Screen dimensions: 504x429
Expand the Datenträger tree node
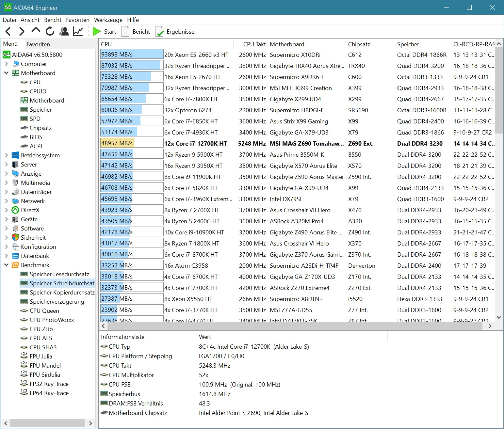tap(6, 192)
